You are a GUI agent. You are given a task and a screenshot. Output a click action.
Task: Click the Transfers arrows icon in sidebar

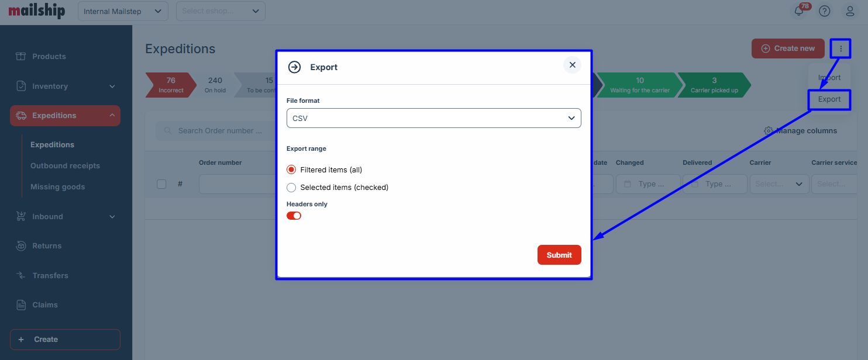(21, 275)
